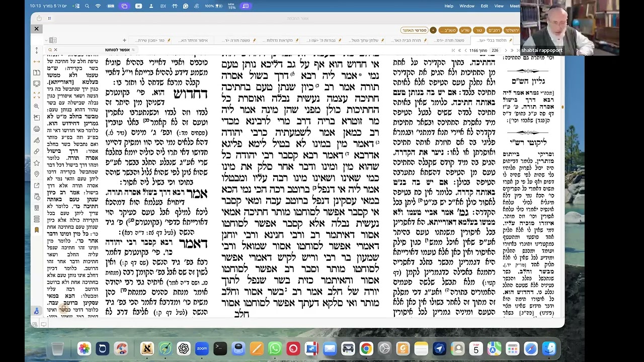Switch to the איסור והיתר הארוך tab
Screen dimensions: 644x362
point(193,40)
